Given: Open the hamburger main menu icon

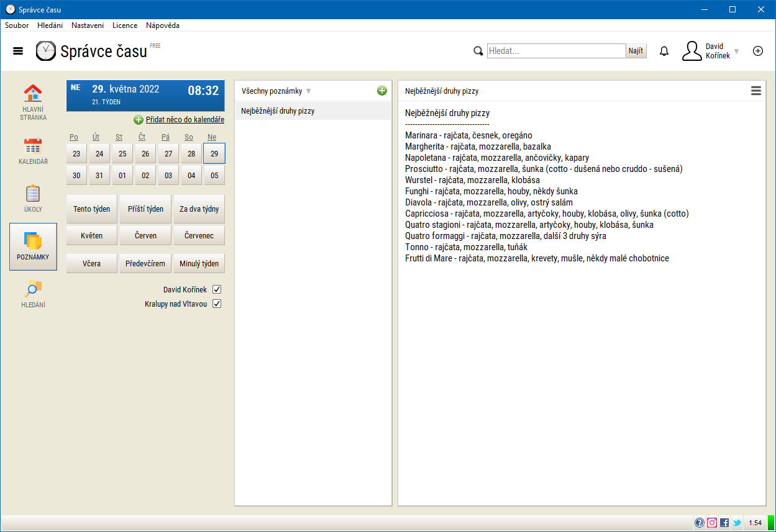Looking at the screenshot, I should point(18,51).
